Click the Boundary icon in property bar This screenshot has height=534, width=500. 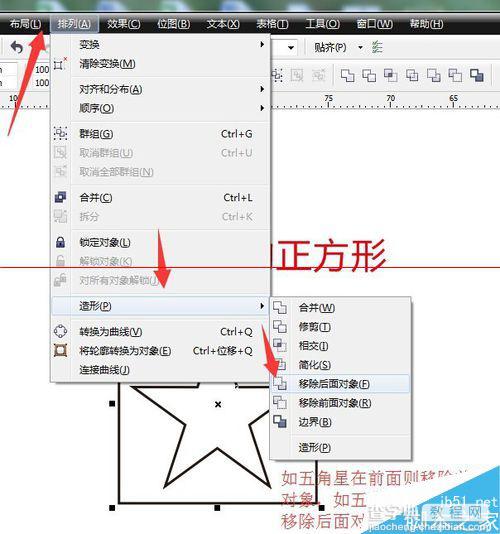point(476,75)
